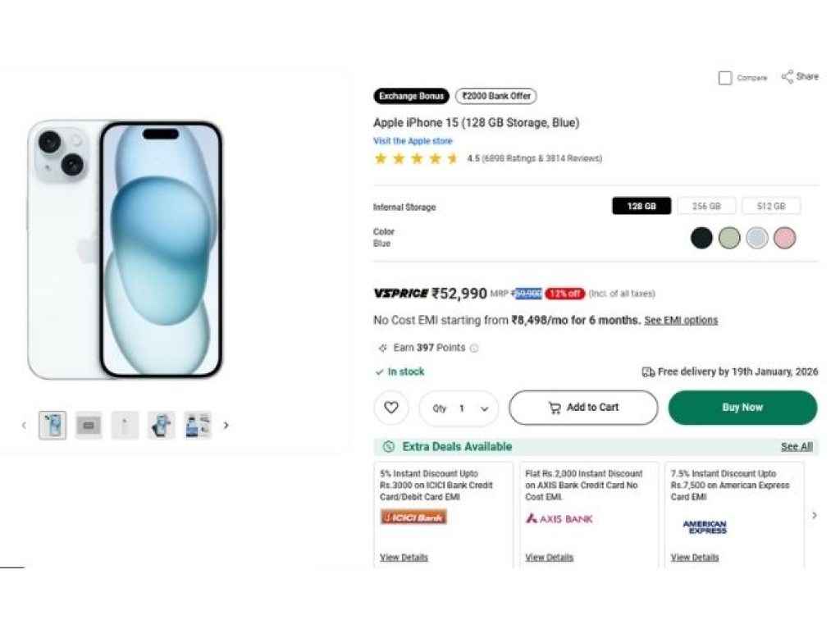Click the previous image arrow chevron
The width and height of the screenshot is (840, 620).
point(23,426)
